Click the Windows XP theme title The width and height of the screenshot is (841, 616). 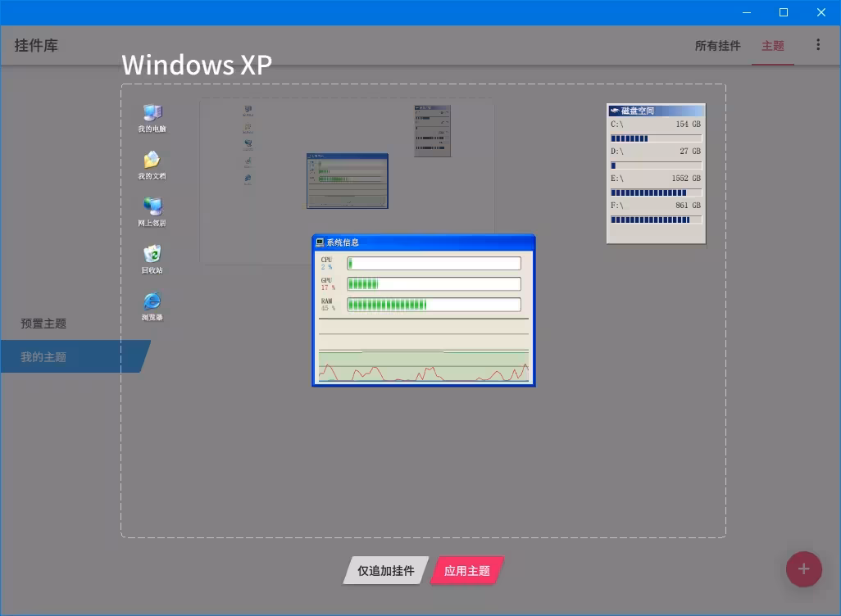click(x=197, y=65)
